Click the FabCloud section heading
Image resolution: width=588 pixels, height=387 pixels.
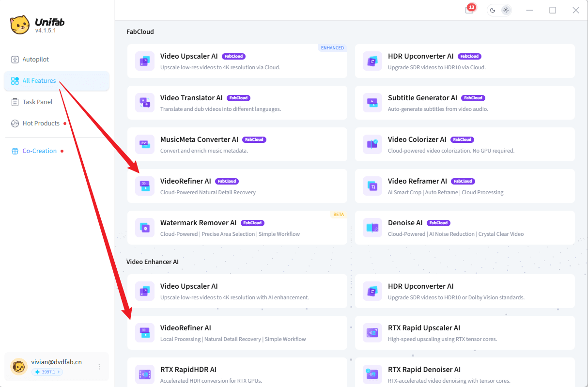(x=140, y=31)
